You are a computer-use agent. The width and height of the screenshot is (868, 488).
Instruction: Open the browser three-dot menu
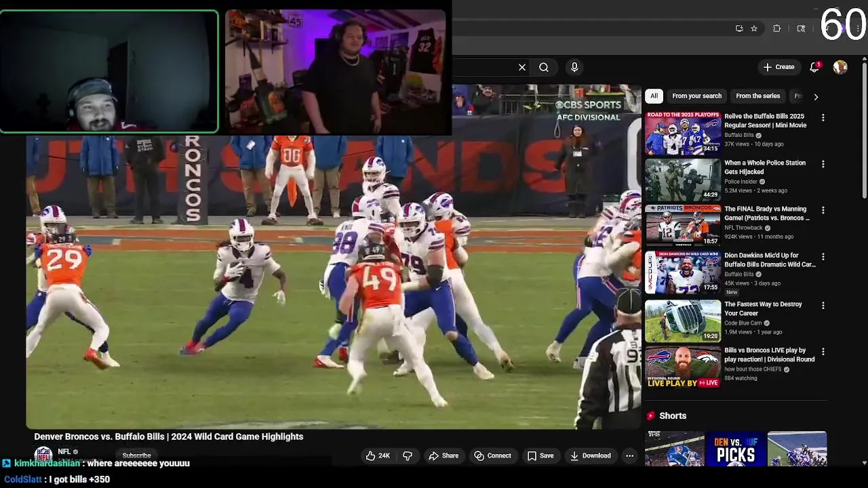pos(858,28)
